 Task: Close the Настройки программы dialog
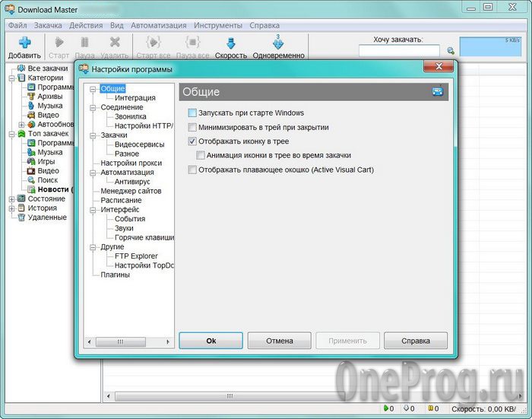pos(439,67)
